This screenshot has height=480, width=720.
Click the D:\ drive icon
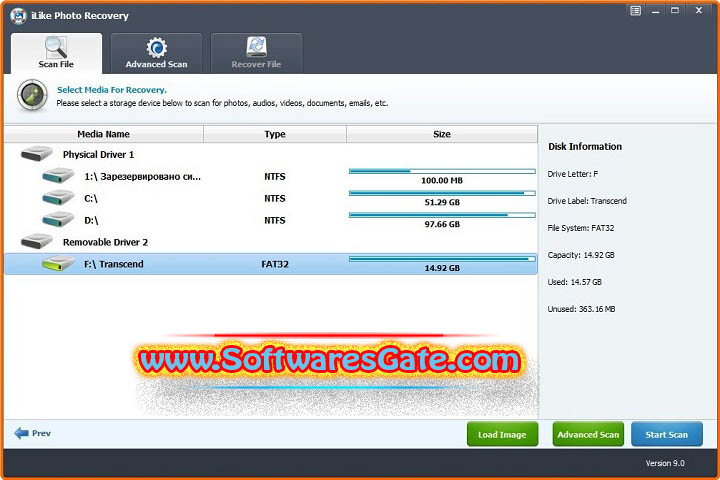(x=58, y=220)
